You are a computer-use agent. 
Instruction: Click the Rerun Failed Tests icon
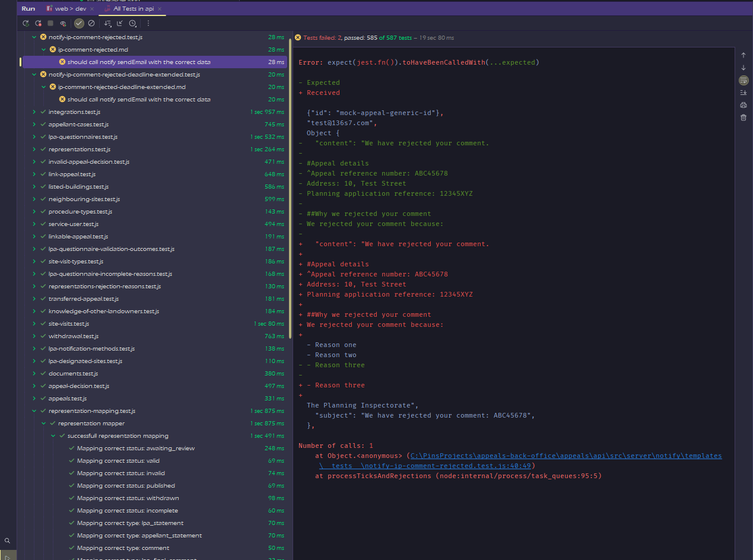tap(38, 23)
